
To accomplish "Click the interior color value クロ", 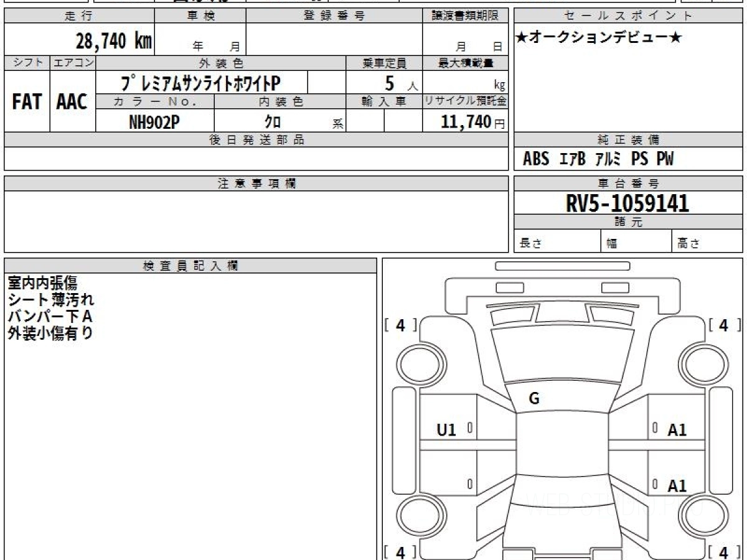I will click(x=273, y=122).
